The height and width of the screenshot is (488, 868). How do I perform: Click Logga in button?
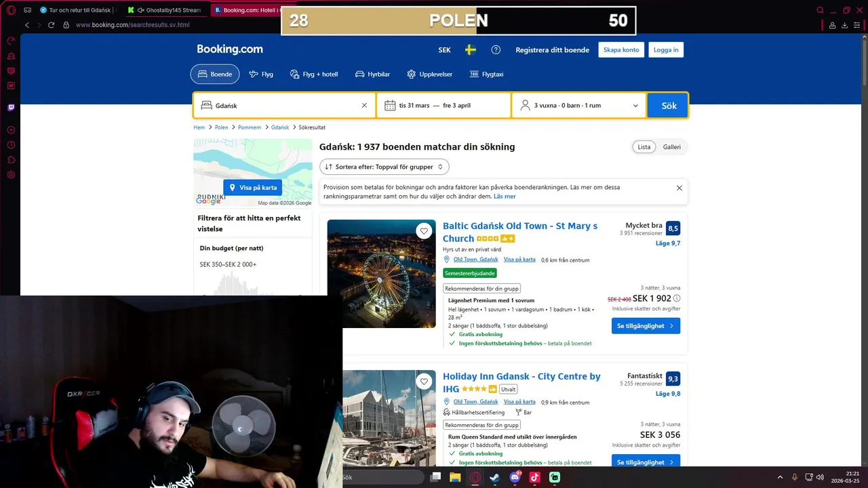[x=665, y=50]
